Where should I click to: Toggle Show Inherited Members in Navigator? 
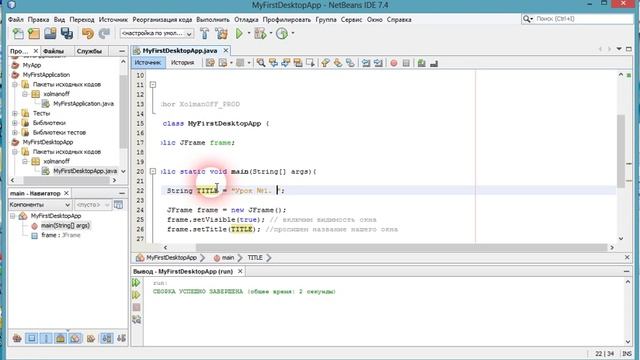[x=17, y=338]
